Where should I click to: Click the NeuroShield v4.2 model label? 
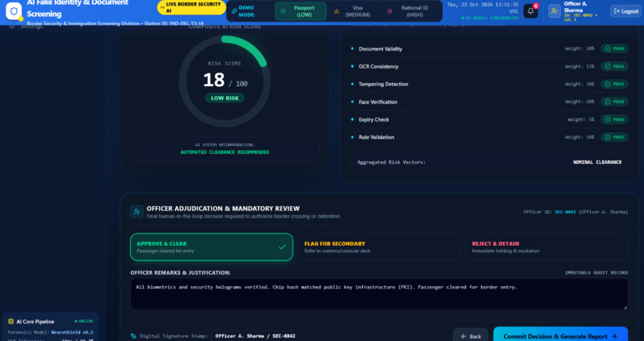72,332
